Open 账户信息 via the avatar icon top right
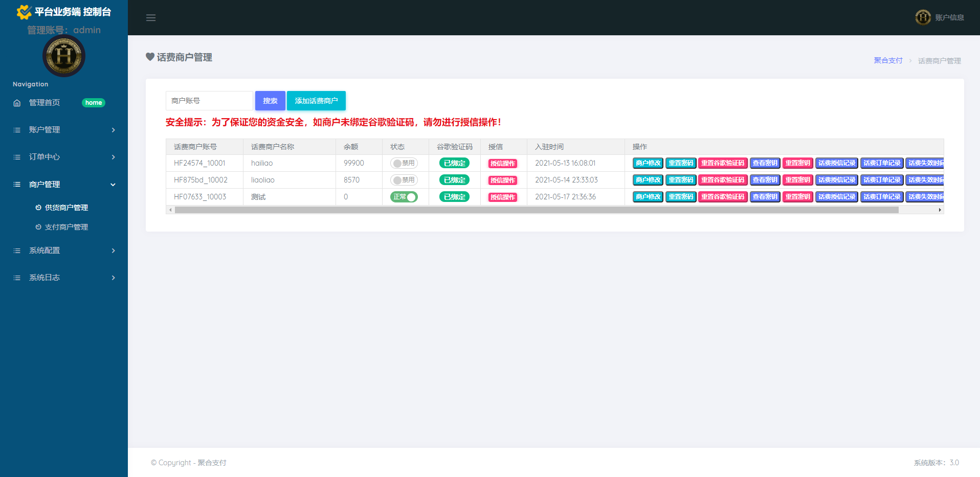 tap(923, 17)
